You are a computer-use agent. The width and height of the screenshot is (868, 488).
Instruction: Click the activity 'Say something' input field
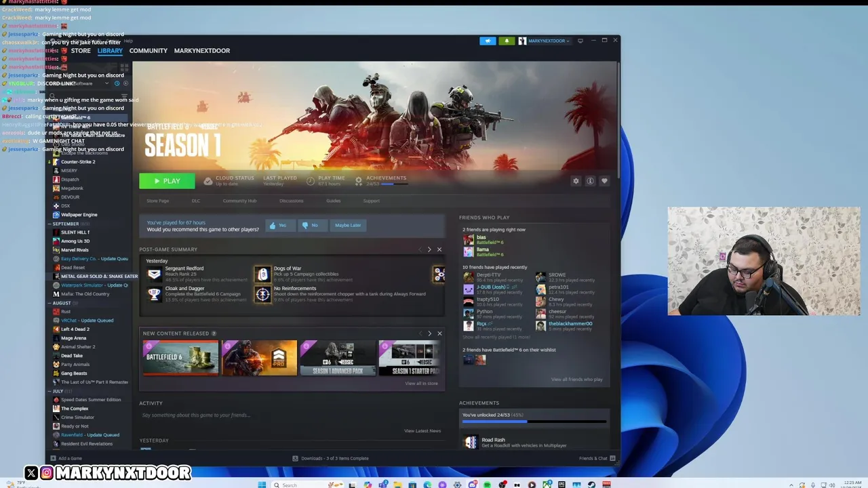point(292,415)
